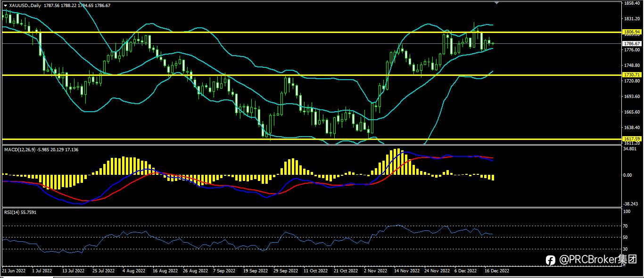The height and width of the screenshot is (278, 644).
Task: Click the 21 Jun 2022 date label
Action: tap(13, 271)
